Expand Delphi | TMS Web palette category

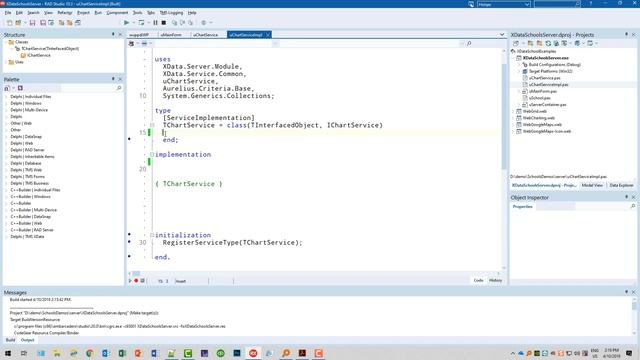pyautogui.click(x=6, y=170)
